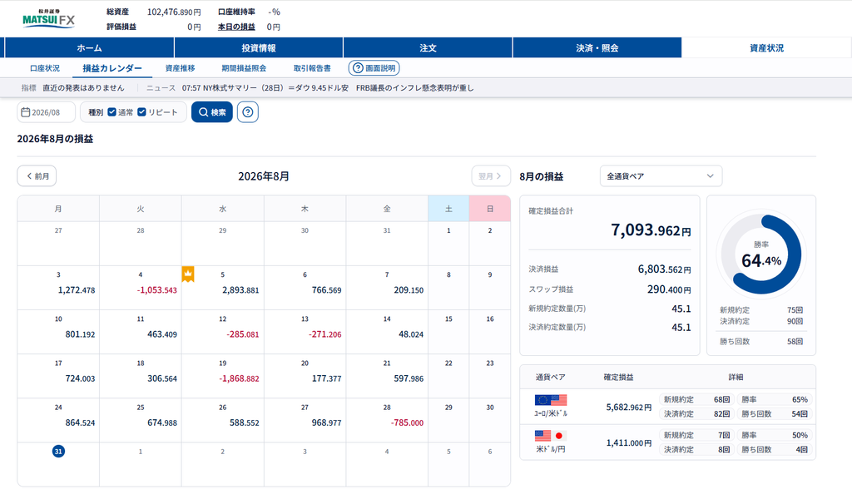Click August 17 profit 724.003
This screenshot has width=852, height=504.
(80, 378)
